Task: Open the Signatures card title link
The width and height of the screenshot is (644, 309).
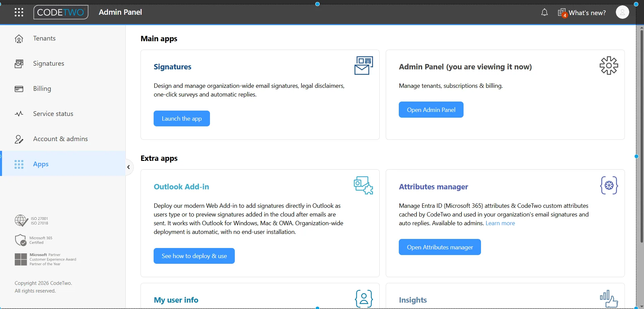Action: (172, 67)
